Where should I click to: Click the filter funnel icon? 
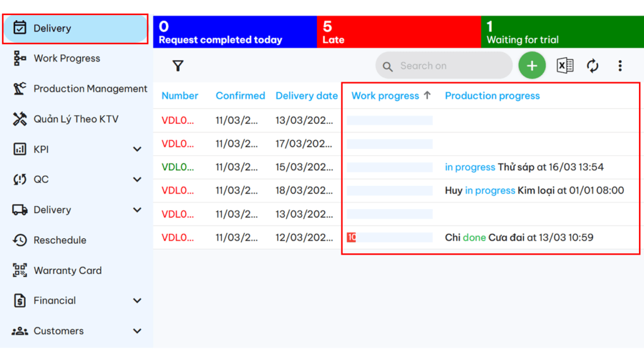point(178,66)
